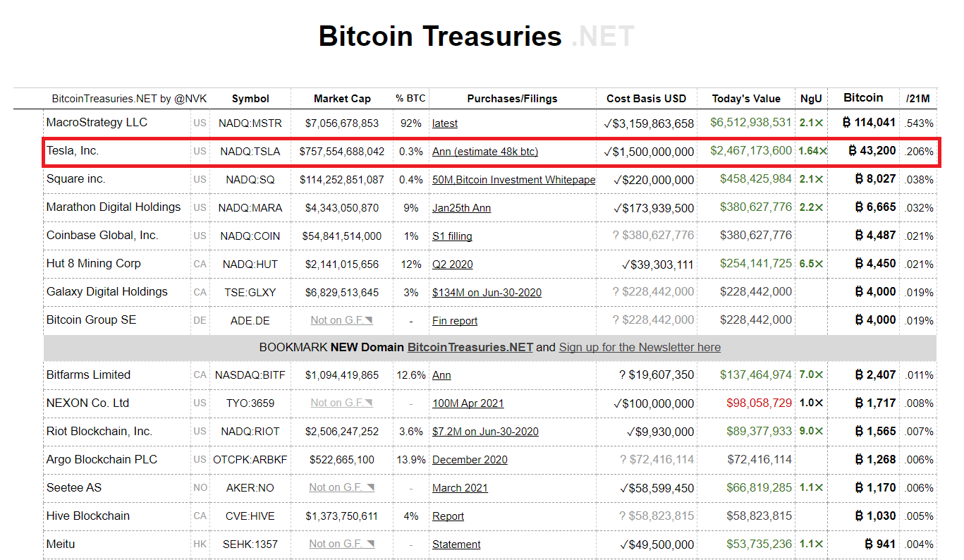The height and width of the screenshot is (560, 964).
Task: Click Bitfarms' '12.6%' BTC percentage
Action: point(411,375)
